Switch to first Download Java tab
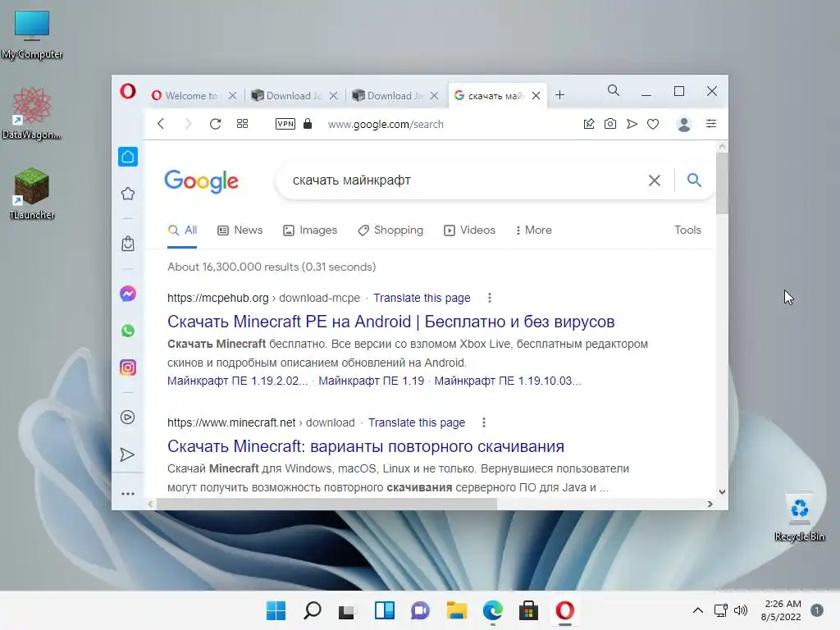 286,95
